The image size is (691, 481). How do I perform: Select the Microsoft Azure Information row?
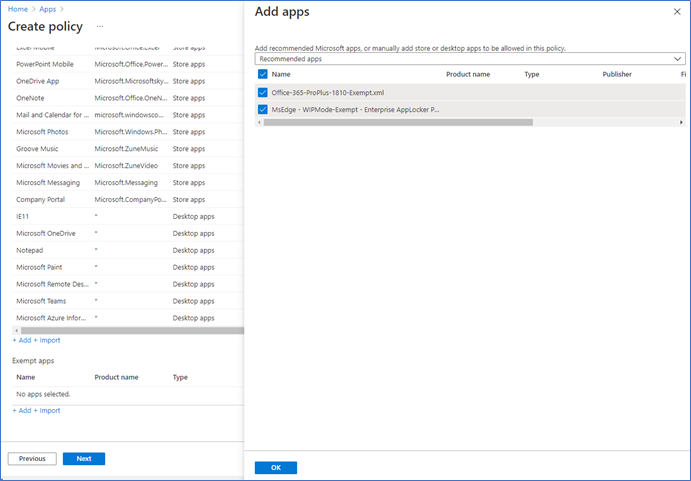click(x=128, y=318)
